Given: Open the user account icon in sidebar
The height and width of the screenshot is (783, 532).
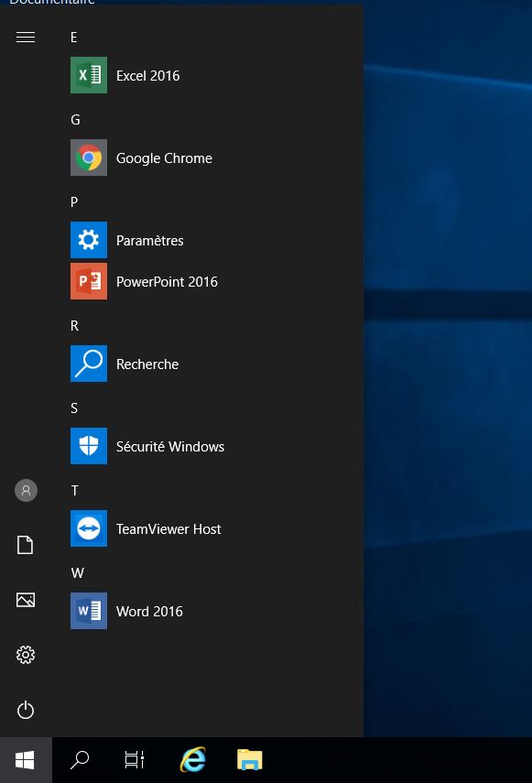Looking at the screenshot, I should click(x=26, y=490).
